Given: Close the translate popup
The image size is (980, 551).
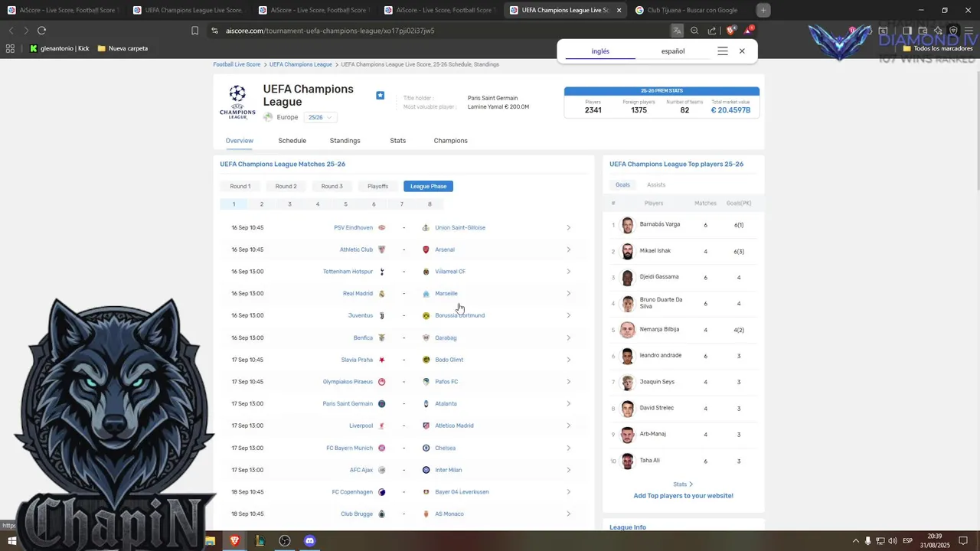Looking at the screenshot, I should tap(742, 51).
